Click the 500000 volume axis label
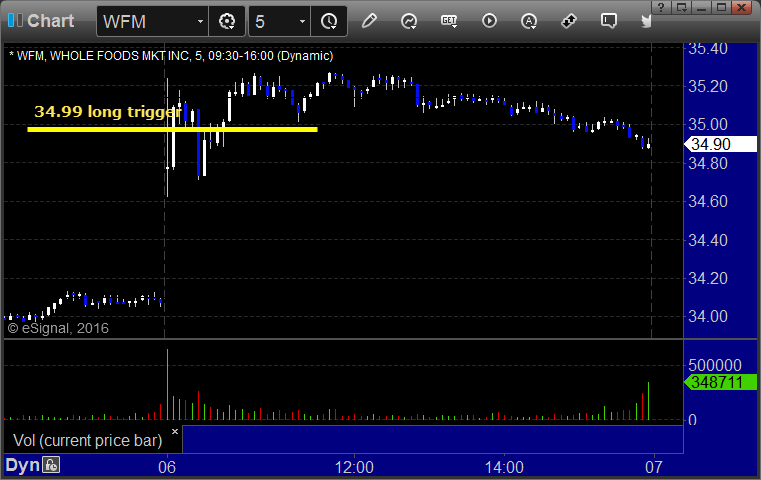Viewport: 761px width, 480px height. click(x=715, y=365)
